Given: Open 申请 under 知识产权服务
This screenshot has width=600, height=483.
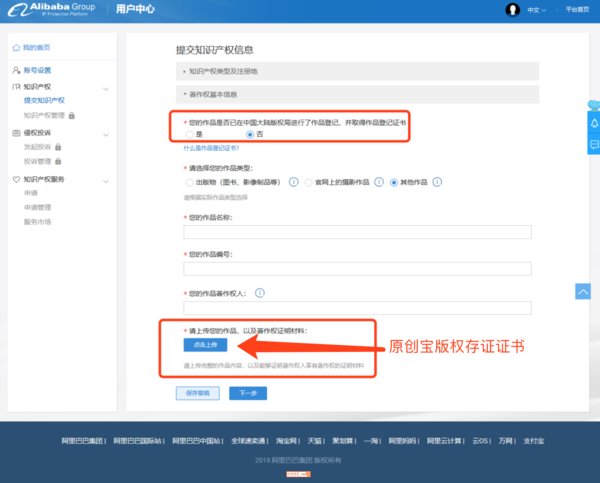Looking at the screenshot, I should coord(31,193).
